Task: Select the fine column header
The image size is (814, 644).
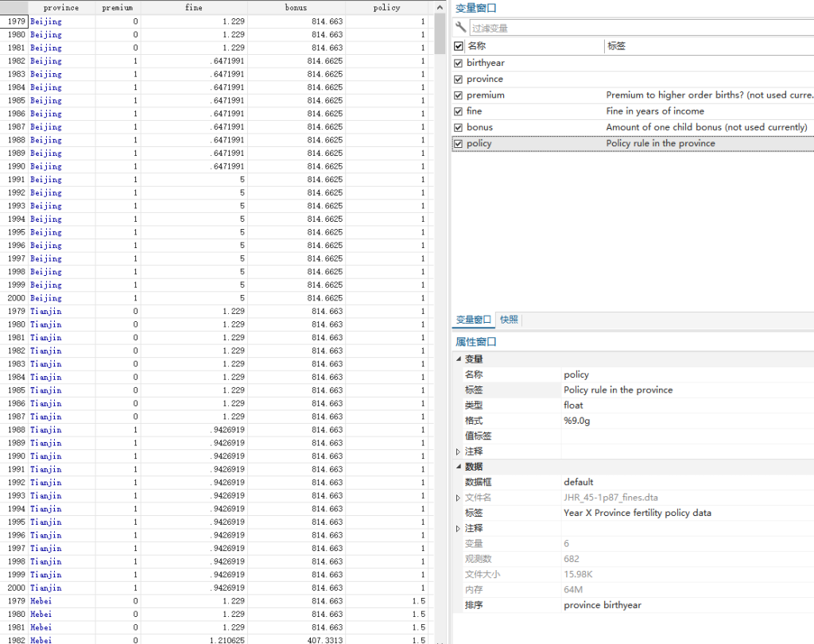Action: (194, 7)
